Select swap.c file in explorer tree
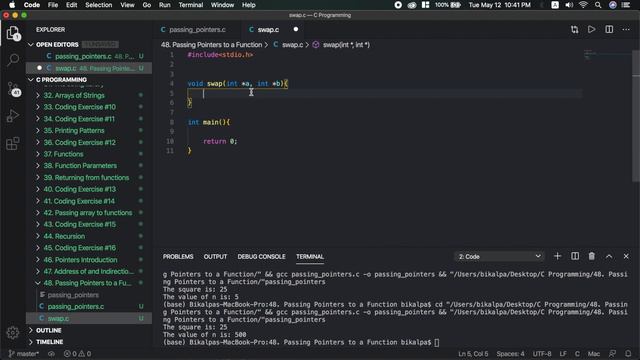 pyautogui.click(x=58, y=318)
